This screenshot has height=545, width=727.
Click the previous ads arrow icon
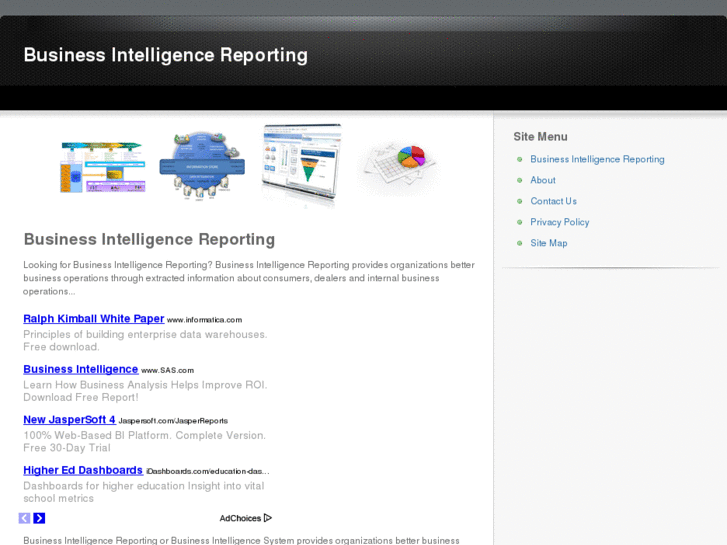24,518
